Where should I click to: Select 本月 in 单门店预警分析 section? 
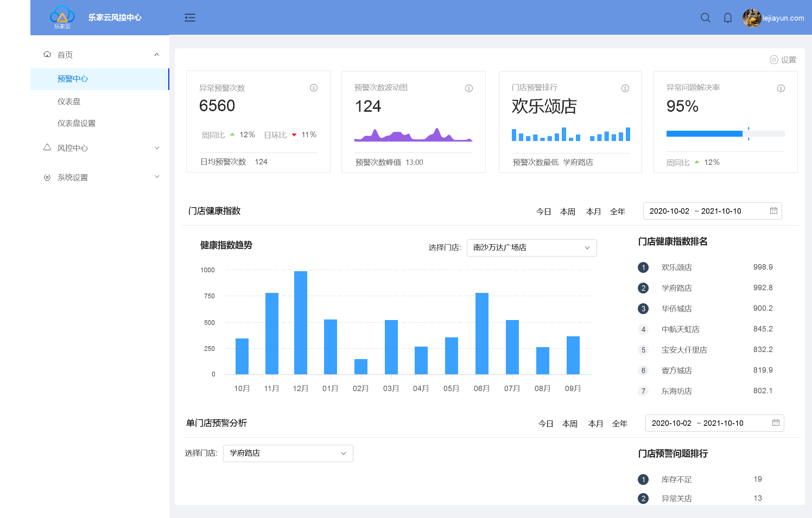(596, 424)
